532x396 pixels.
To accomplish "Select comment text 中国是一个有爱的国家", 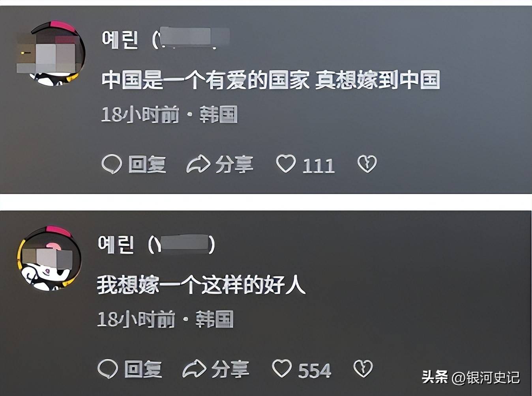I will (x=205, y=80).
